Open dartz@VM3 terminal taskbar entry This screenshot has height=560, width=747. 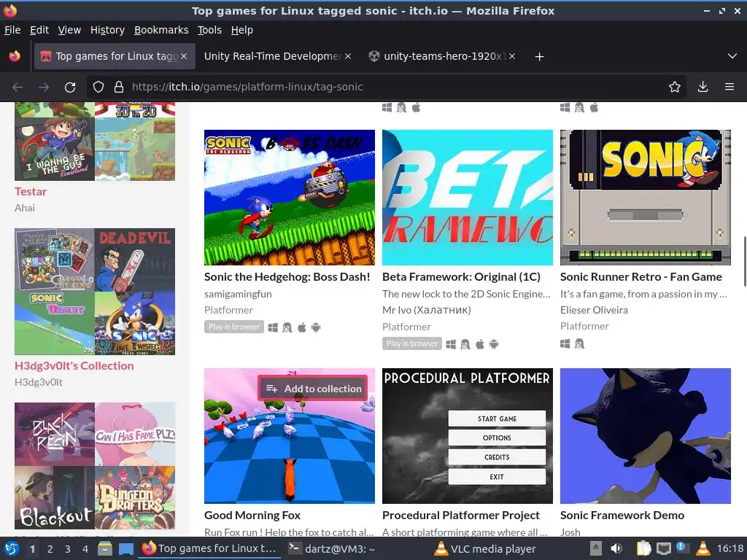[332, 549]
